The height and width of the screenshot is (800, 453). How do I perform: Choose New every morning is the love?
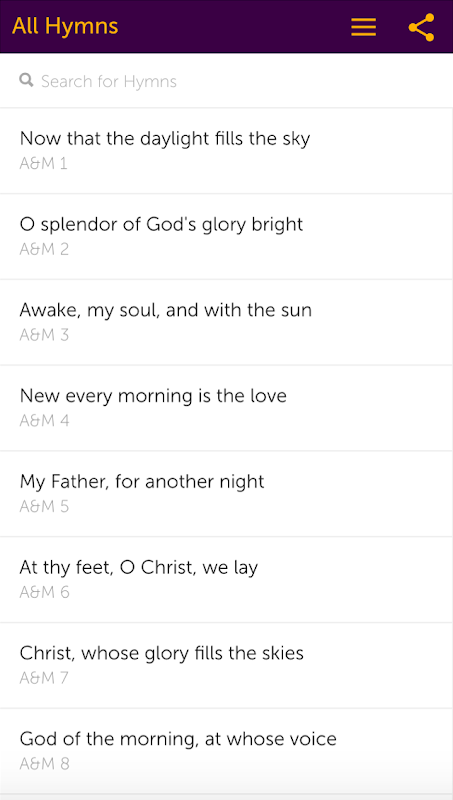click(226, 408)
